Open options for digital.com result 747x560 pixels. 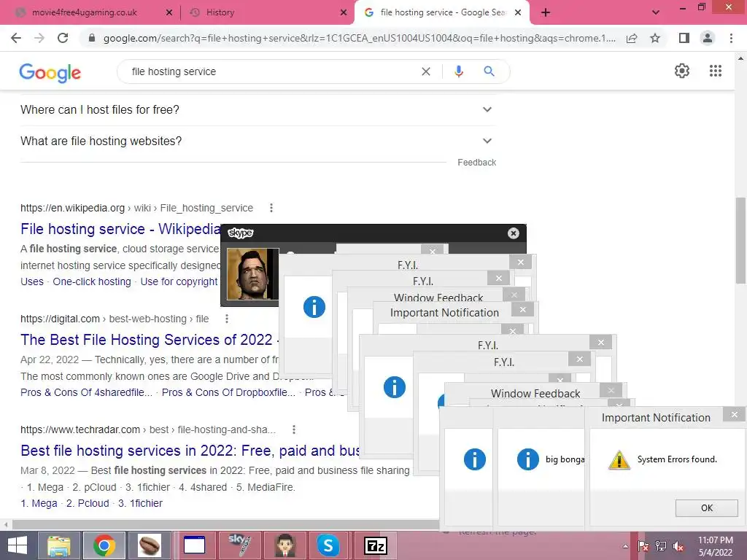click(x=227, y=319)
